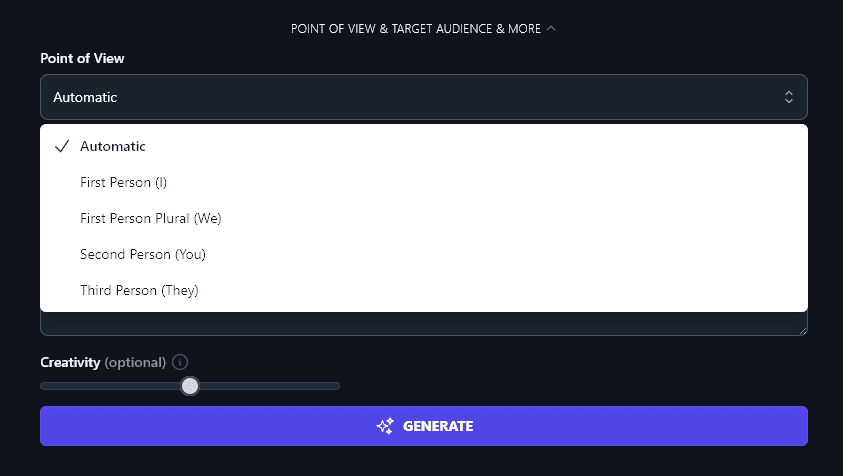The height and width of the screenshot is (476, 843).
Task: Click the chevron icon beside the section header
Action: pyautogui.click(x=551, y=29)
